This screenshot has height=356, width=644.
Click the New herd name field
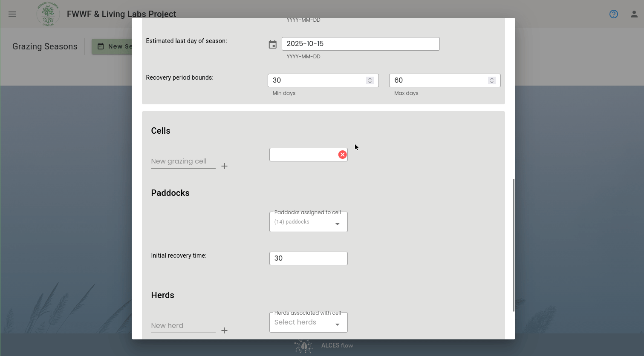(x=183, y=326)
